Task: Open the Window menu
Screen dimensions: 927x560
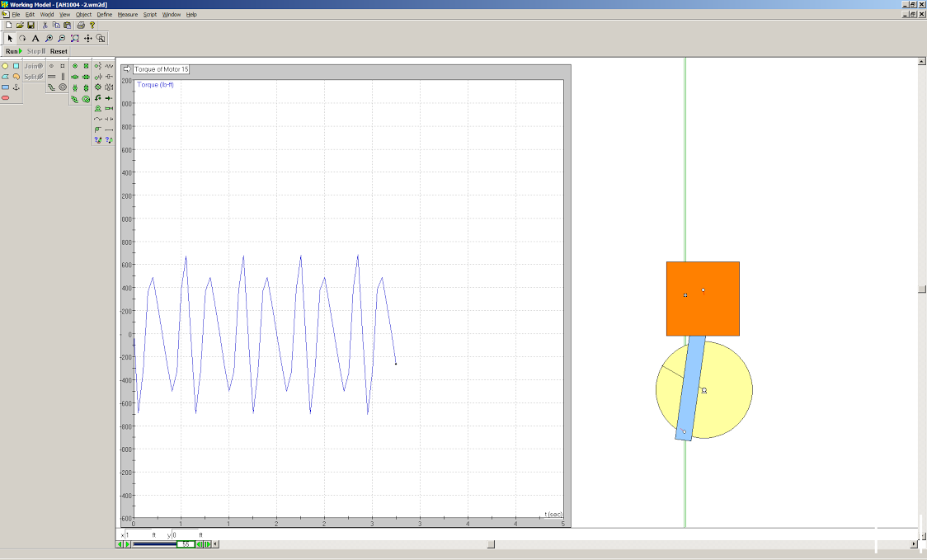Action: click(172, 15)
